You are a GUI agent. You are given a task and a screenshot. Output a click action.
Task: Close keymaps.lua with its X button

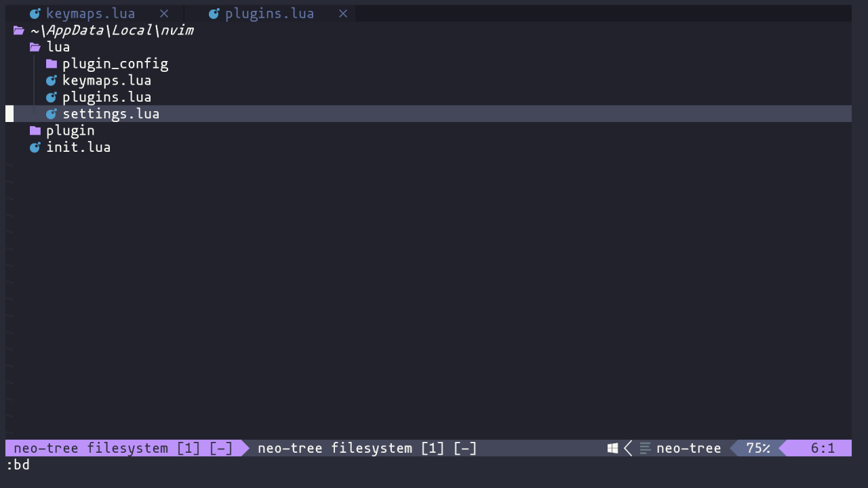[163, 13]
